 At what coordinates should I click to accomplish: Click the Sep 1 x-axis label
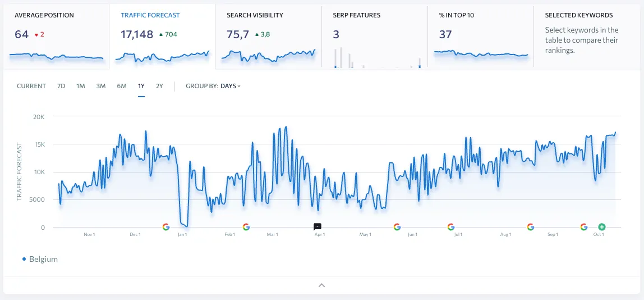coord(553,235)
